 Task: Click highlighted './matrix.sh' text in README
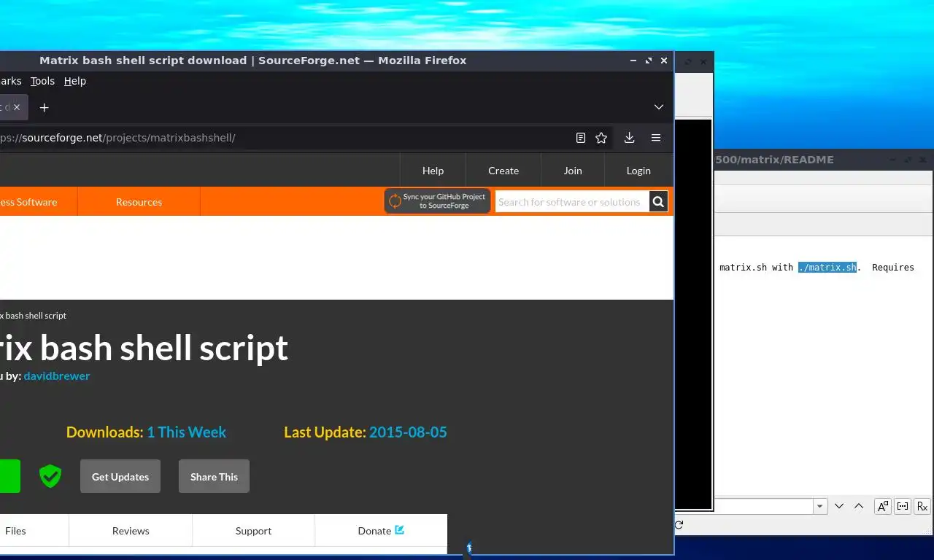coord(827,268)
